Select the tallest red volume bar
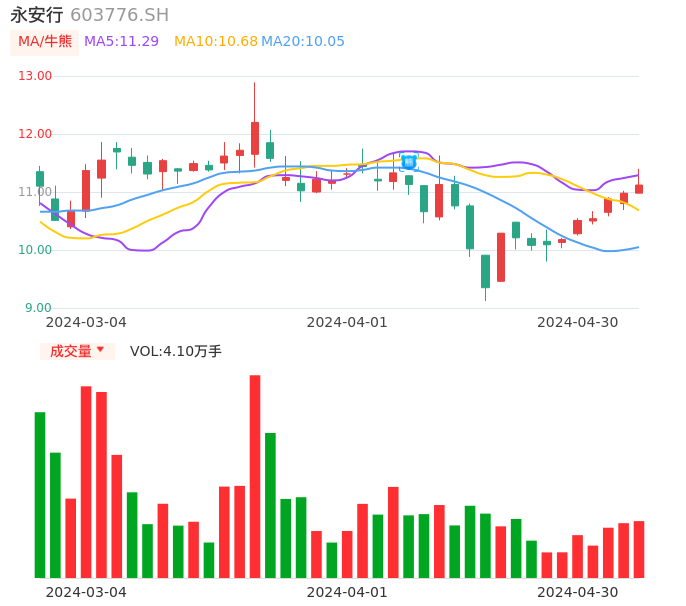Screen dimensions: 686x606 point(255,476)
